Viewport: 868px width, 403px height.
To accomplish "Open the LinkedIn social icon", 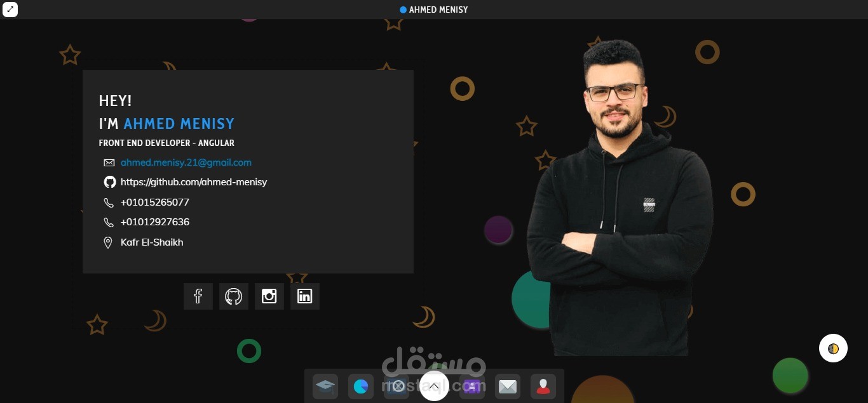I will point(305,296).
